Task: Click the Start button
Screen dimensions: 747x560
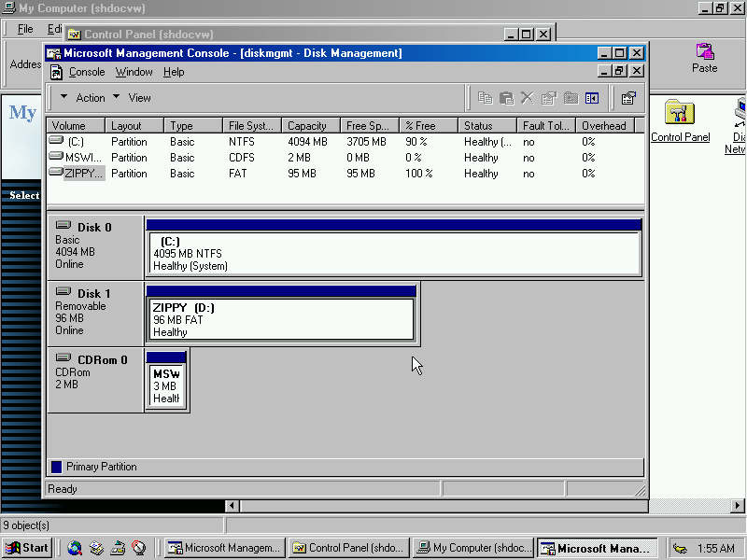Action: [27, 549]
